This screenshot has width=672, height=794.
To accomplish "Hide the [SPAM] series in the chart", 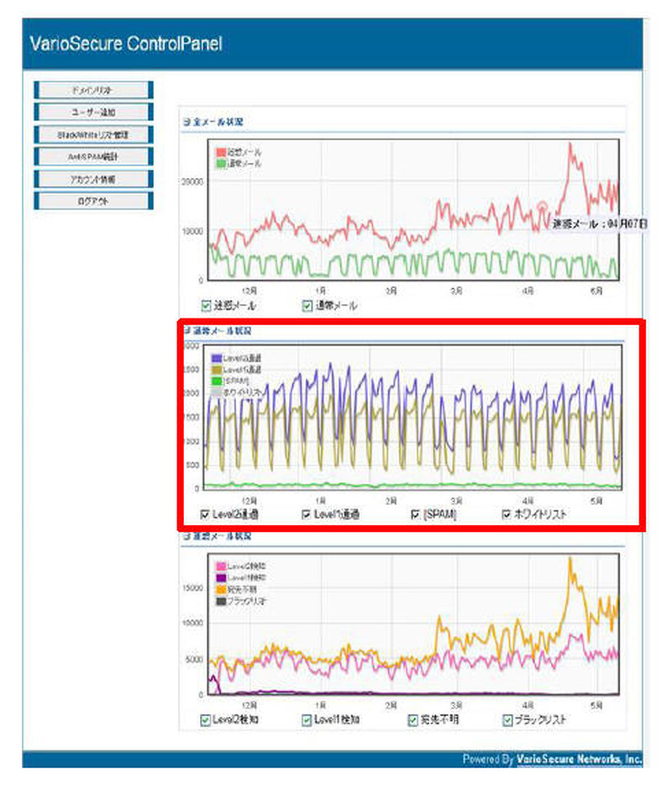I will [416, 514].
